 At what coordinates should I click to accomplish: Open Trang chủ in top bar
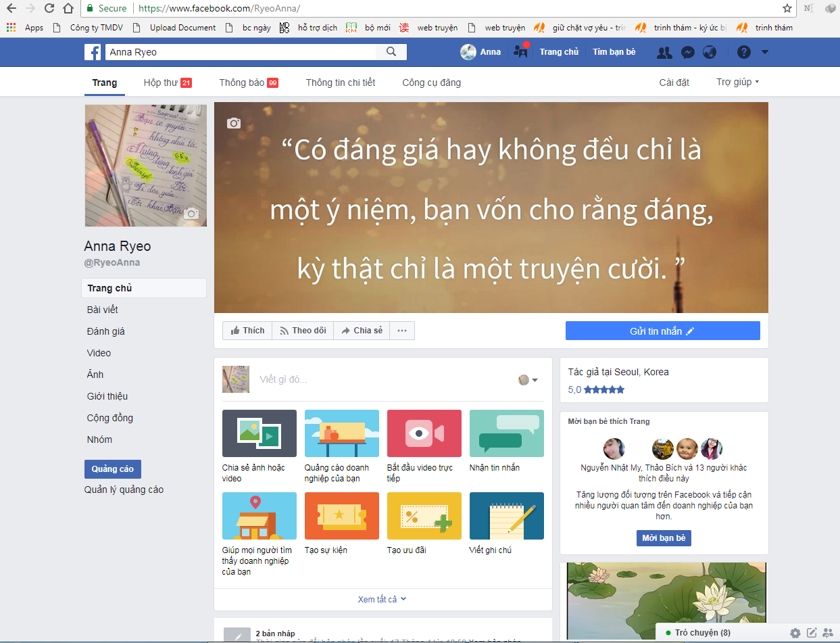pos(560,52)
